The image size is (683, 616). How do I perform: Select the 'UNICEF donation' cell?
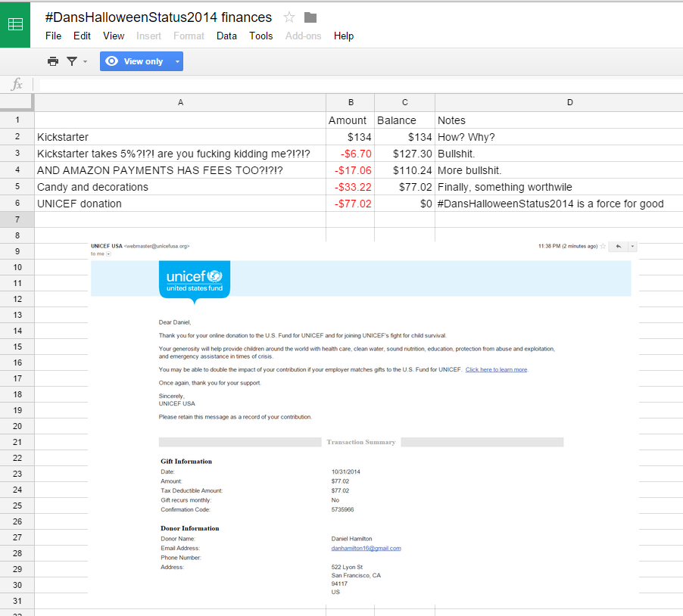180,204
